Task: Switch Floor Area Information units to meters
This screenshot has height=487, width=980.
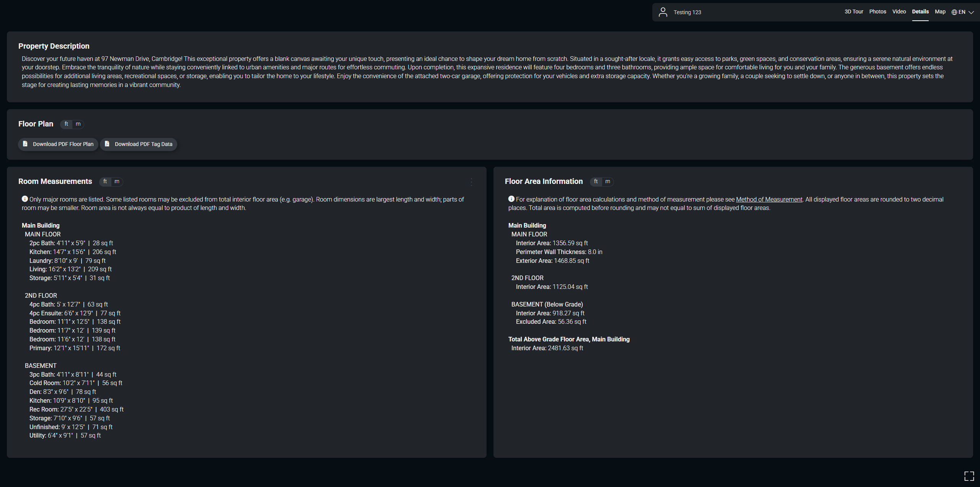Action: 608,182
